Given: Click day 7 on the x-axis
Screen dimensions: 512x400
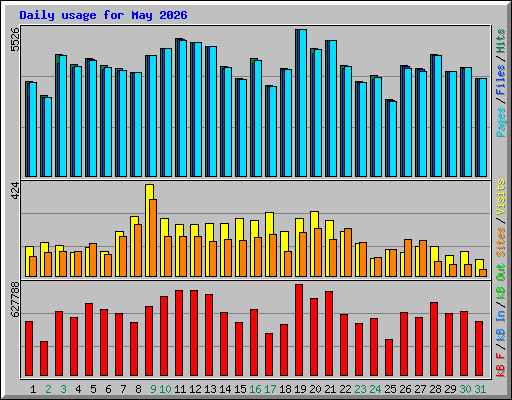Looking at the screenshot, I should (x=123, y=389).
